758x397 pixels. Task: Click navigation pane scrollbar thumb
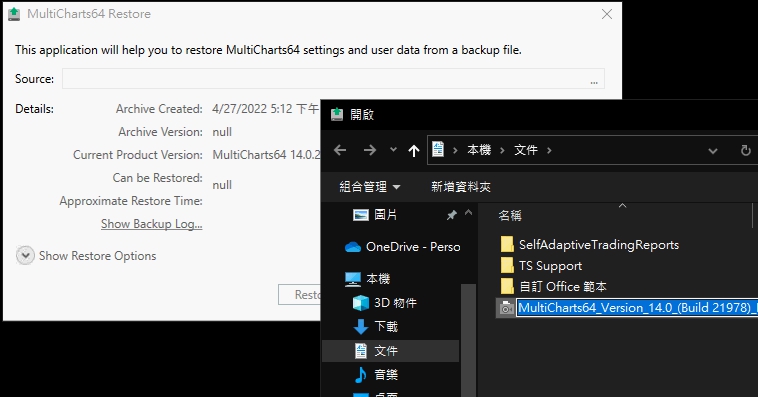click(467, 339)
